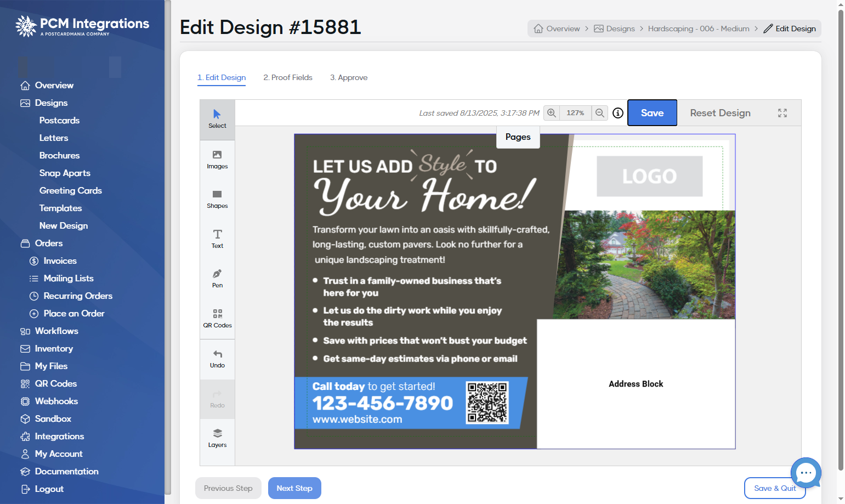Viewport: 845px width, 504px height.
Task: Choose the Select arrow tool
Action: coord(217,120)
